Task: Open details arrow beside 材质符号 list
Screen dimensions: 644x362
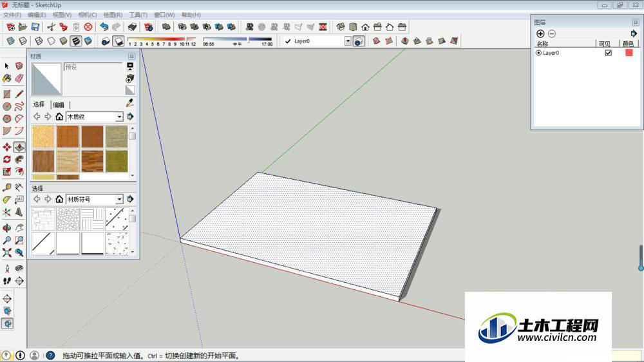Action: (x=130, y=199)
